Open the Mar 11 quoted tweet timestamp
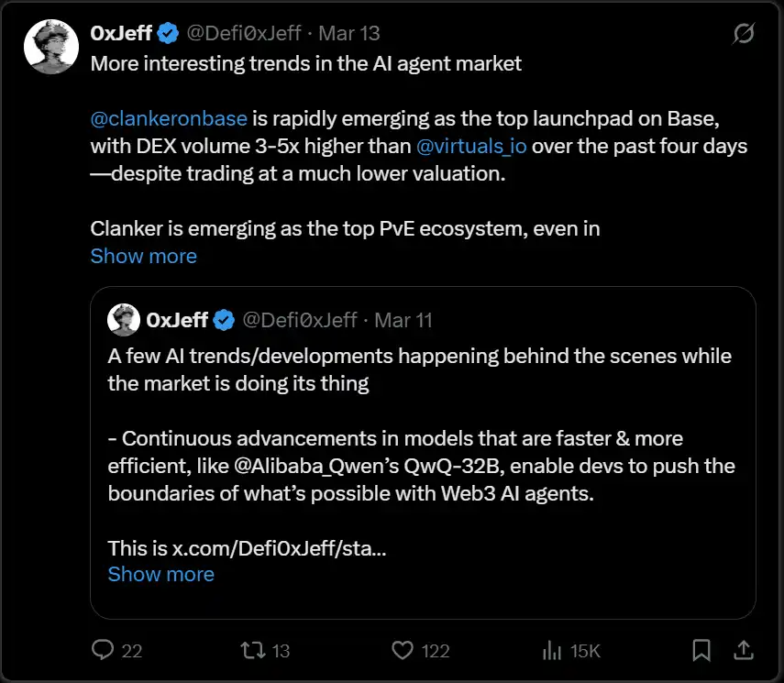The width and height of the screenshot is (784, 683). [403, 320]
